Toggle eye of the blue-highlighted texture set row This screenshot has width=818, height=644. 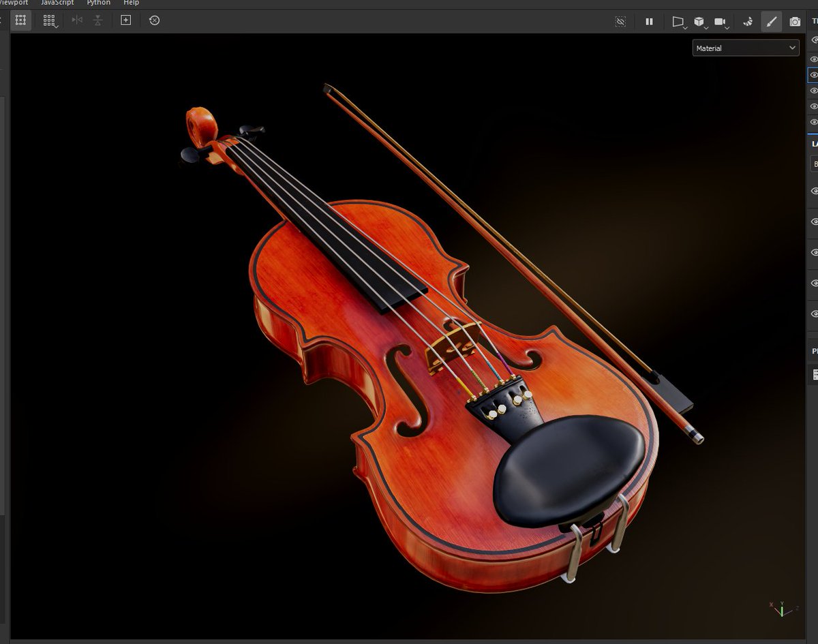(x=813, y=74)
